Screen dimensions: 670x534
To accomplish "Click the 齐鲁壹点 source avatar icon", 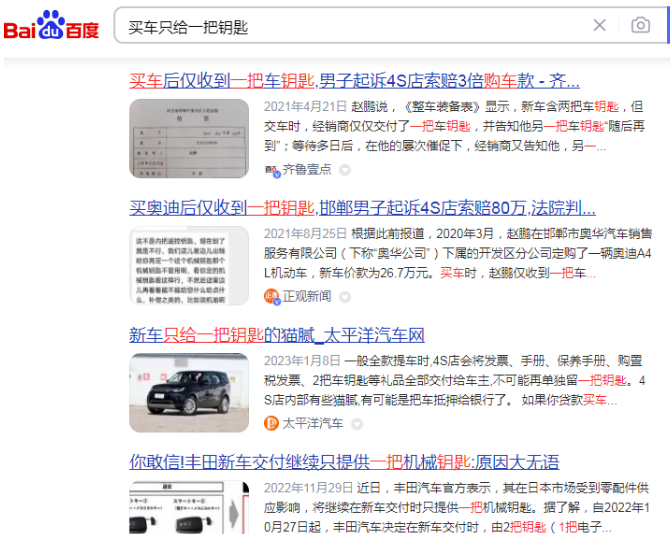I will pos(272,170).
